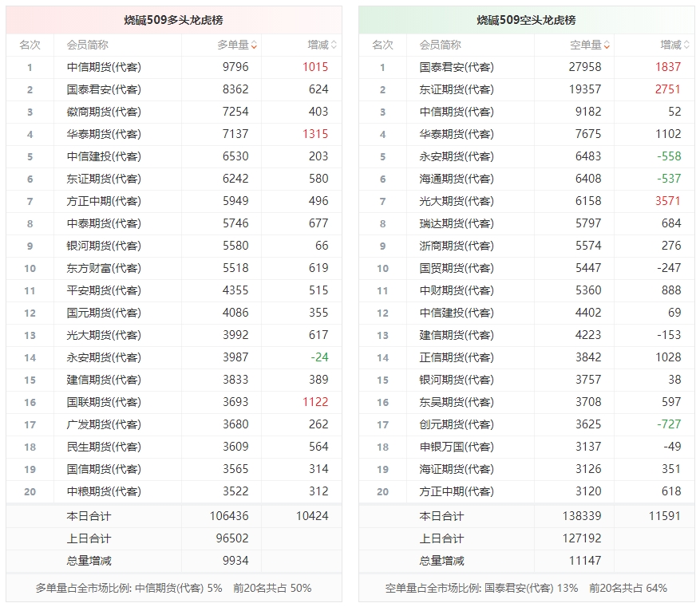The height and width of the screenshot is (607, 700).
Task: Select 光大期货(代客) in long table
Action: (x=174, y=335)
